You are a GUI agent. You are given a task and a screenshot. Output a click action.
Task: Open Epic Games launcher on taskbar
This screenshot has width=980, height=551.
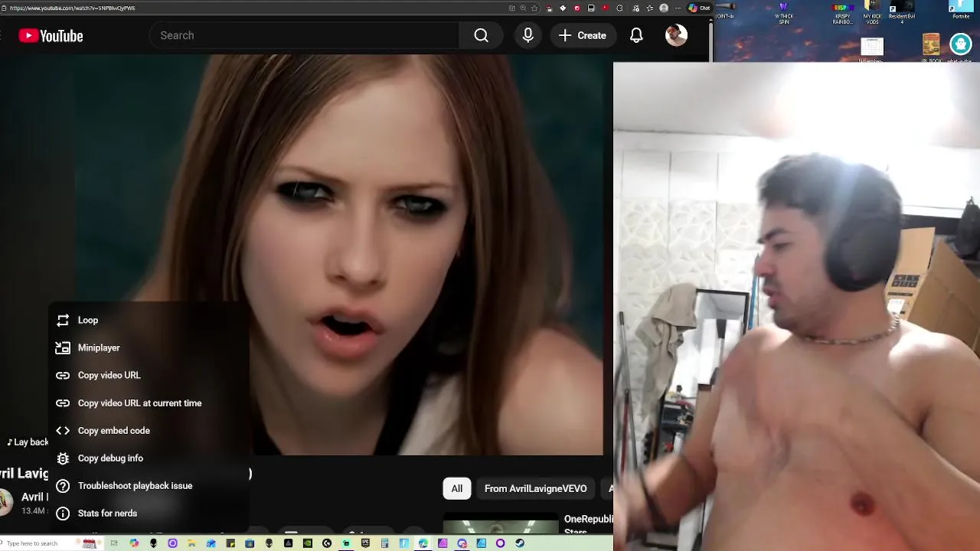point(365,543)
